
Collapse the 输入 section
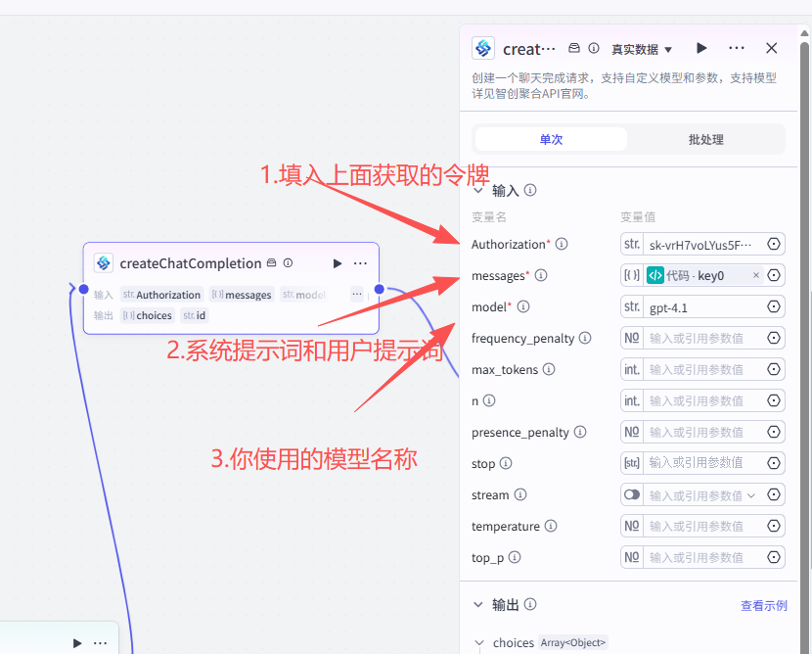(x=479, y=190)
